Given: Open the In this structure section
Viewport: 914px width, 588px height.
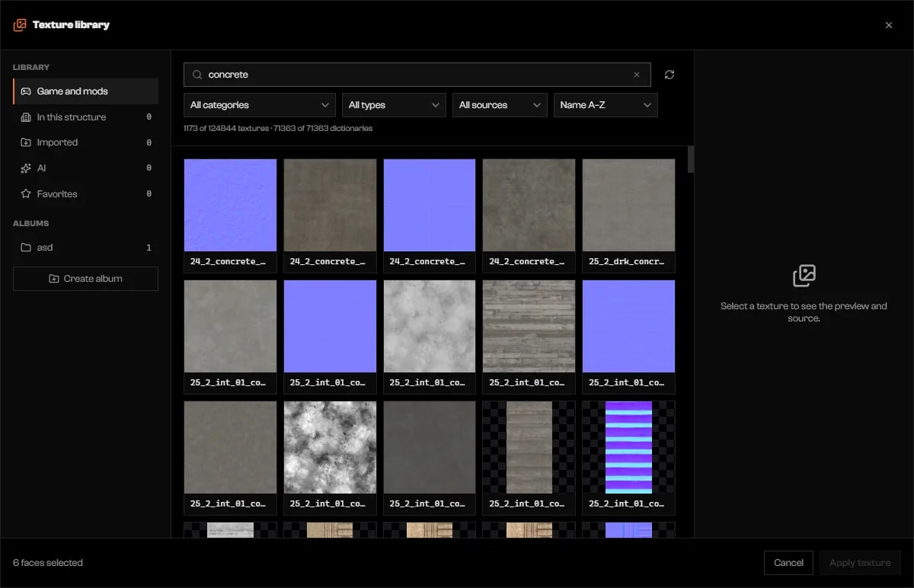Looking at the screenshot, I should pyautogui.click(x=86, y=117).
